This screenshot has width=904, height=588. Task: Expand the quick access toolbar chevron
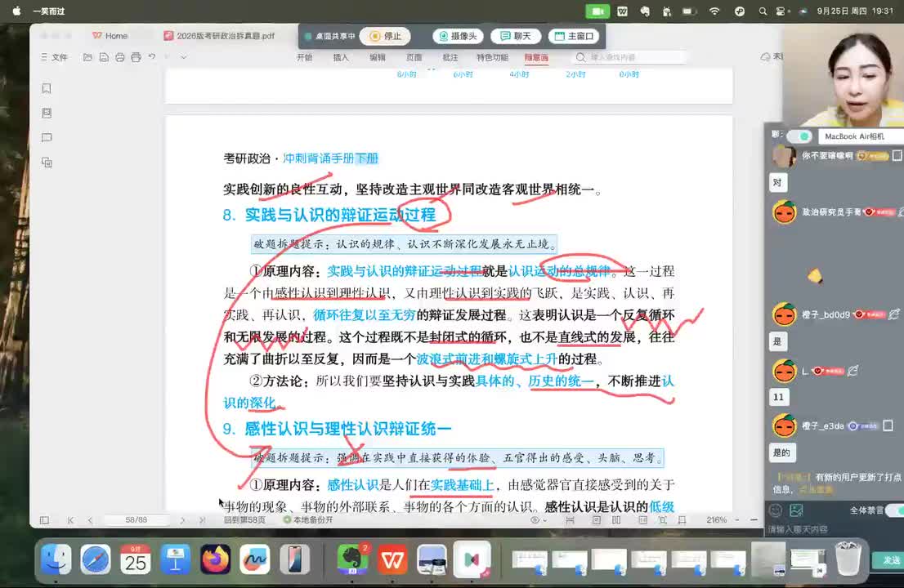[x=183, y=57]
